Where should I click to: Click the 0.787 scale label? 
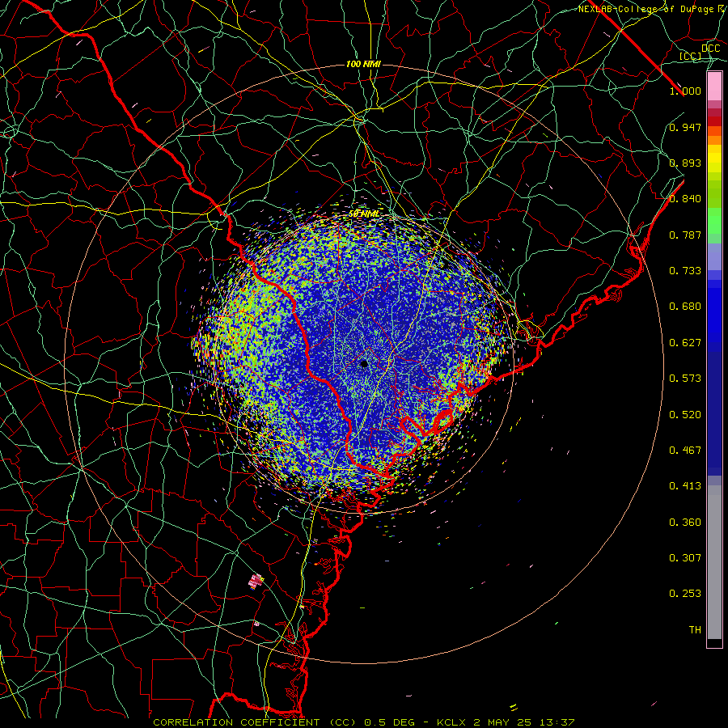tap(685, 235)
